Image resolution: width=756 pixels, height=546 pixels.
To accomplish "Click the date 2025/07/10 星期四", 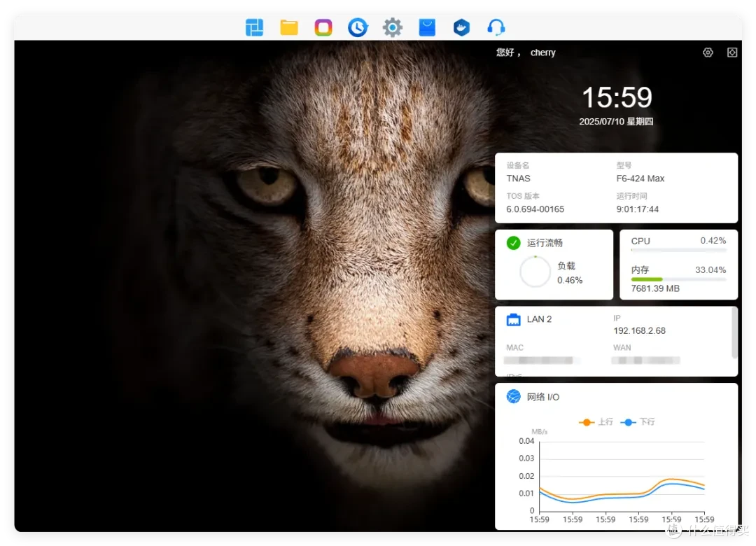I will 616,122.
